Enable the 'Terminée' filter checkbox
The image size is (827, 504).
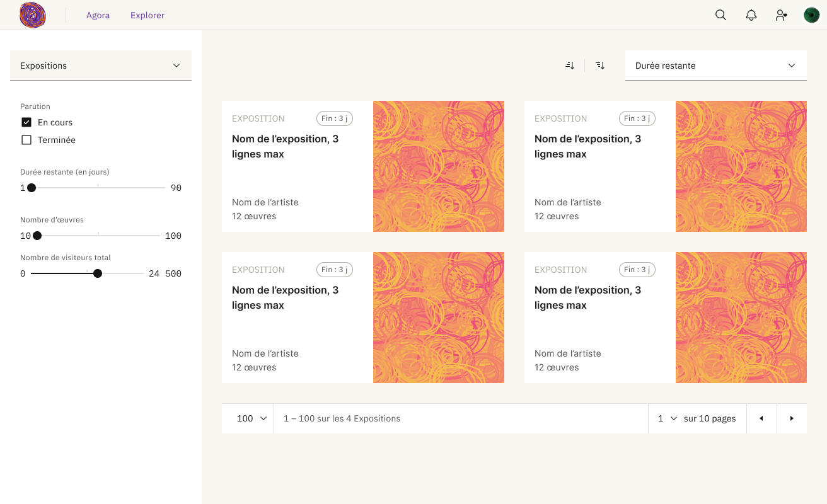coord(26,139)
